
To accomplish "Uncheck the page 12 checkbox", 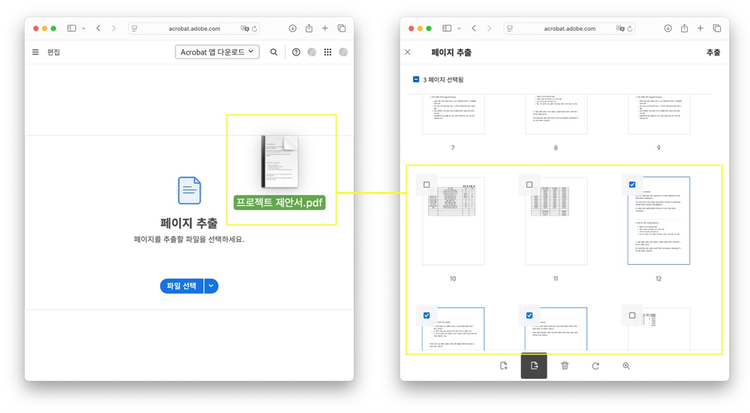I will (x=632, y=184).
